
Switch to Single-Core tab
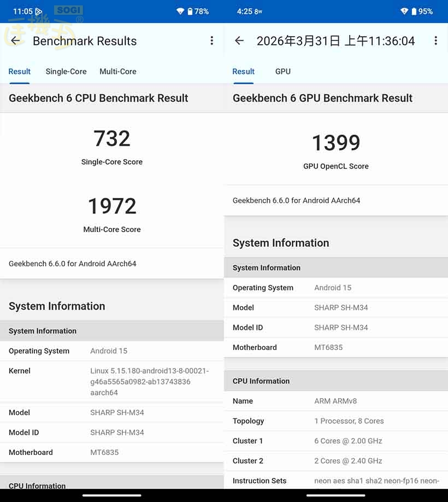pyautogui.click(x=66, y=72)
